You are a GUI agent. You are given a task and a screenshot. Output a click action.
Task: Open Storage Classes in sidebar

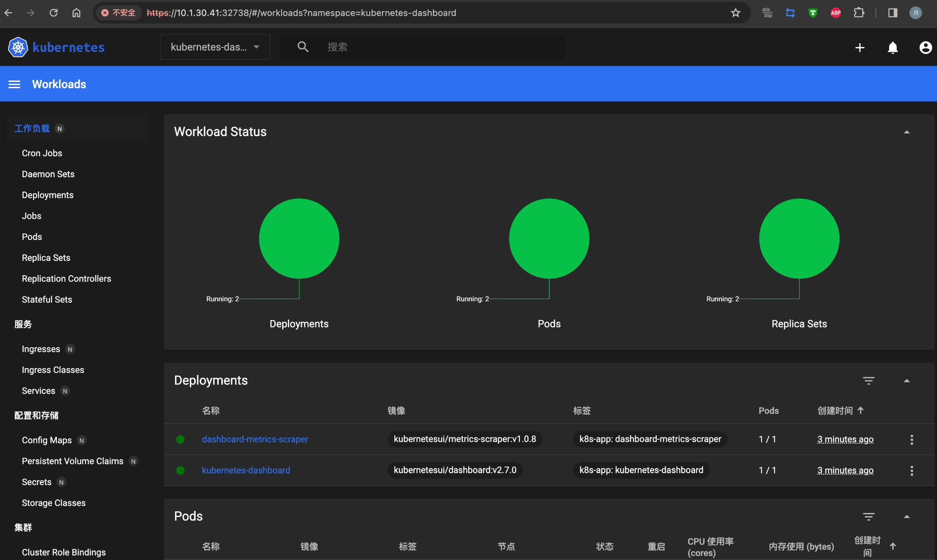pos(54,503)
